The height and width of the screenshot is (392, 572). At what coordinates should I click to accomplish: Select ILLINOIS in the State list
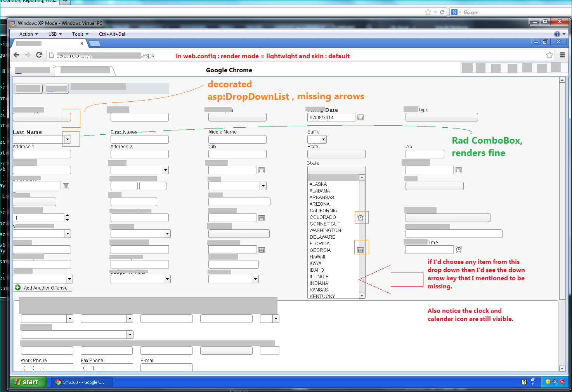coord(334,277)
